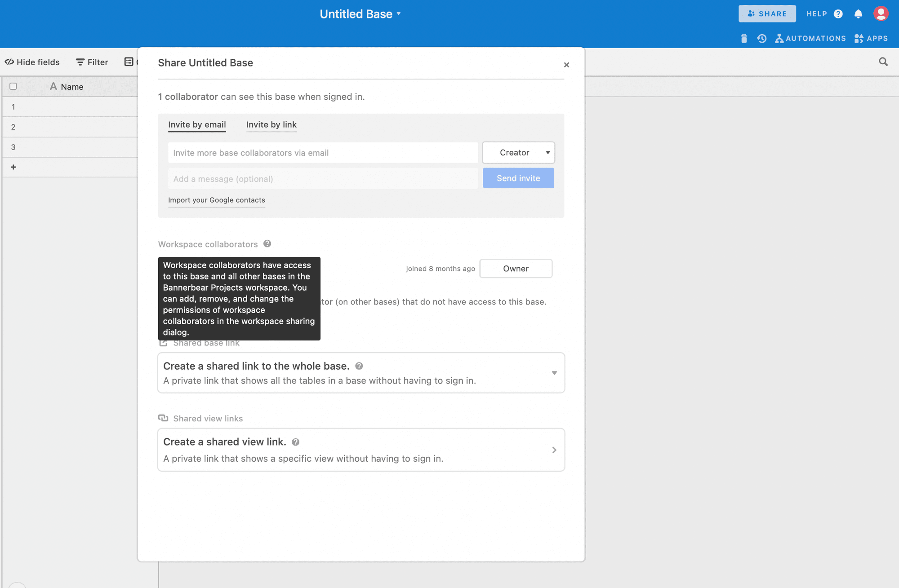Click the group icon beside Filter
This screenshot has height=588, width=899.
[129, 62]
